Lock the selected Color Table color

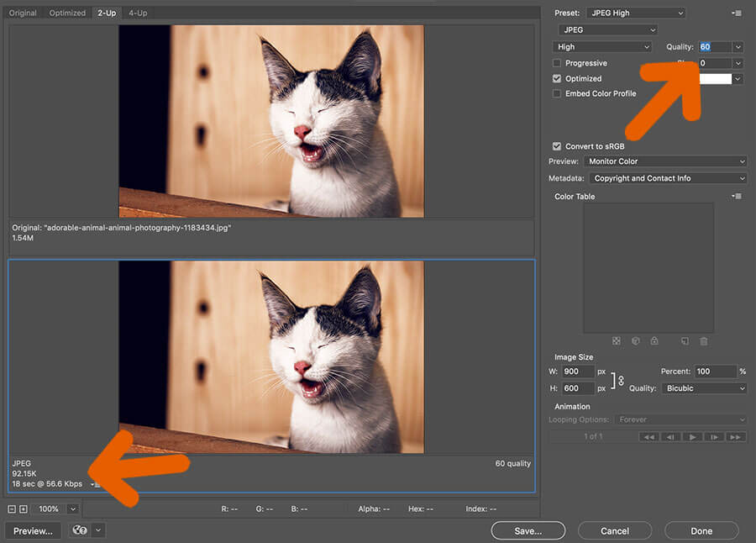point(655,341)
